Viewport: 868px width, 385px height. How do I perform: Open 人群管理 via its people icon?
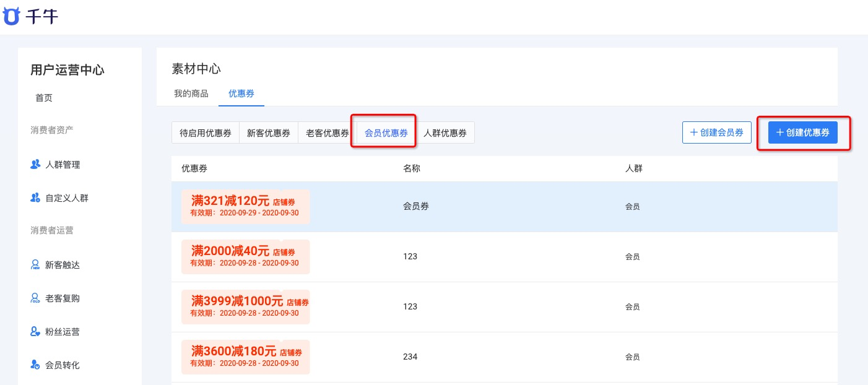coord(35,165)
